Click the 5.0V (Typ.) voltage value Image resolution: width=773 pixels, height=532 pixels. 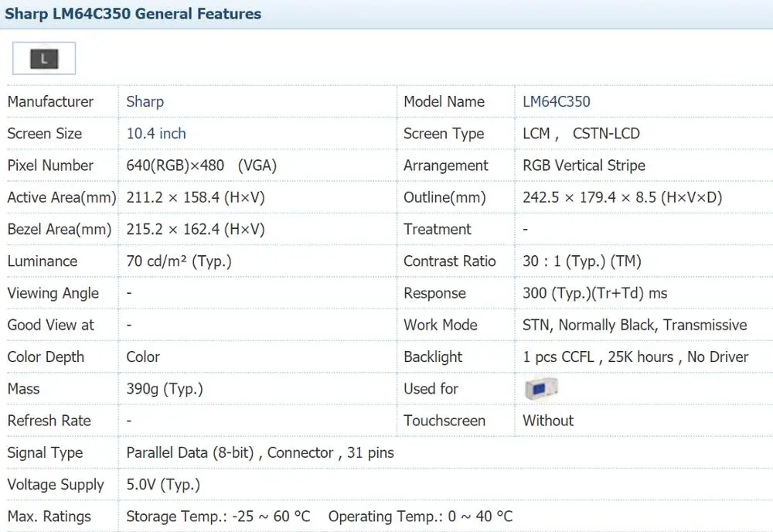tap(163, 485)
